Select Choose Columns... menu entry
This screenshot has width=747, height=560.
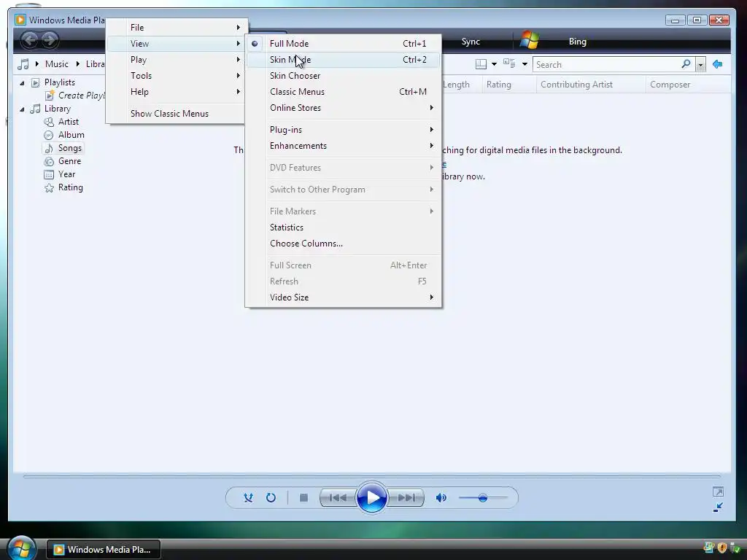(343, 244)
